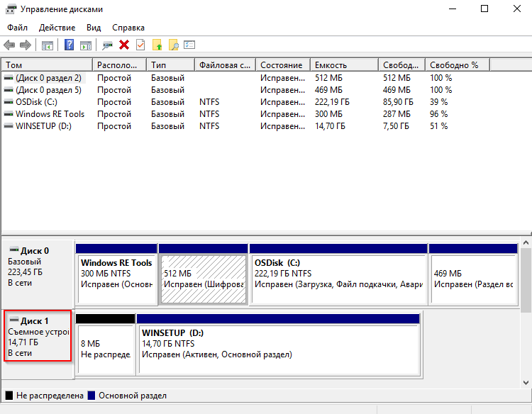This screenshot has height=414, width=532.
Task: Click the disk pane vertical scrollbar thumb
Action: 526,280
